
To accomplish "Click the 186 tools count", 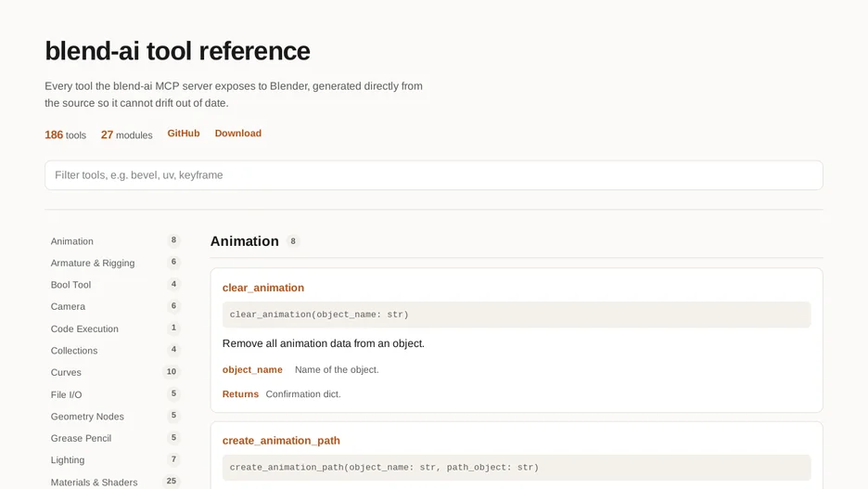I will coord(65,135).
